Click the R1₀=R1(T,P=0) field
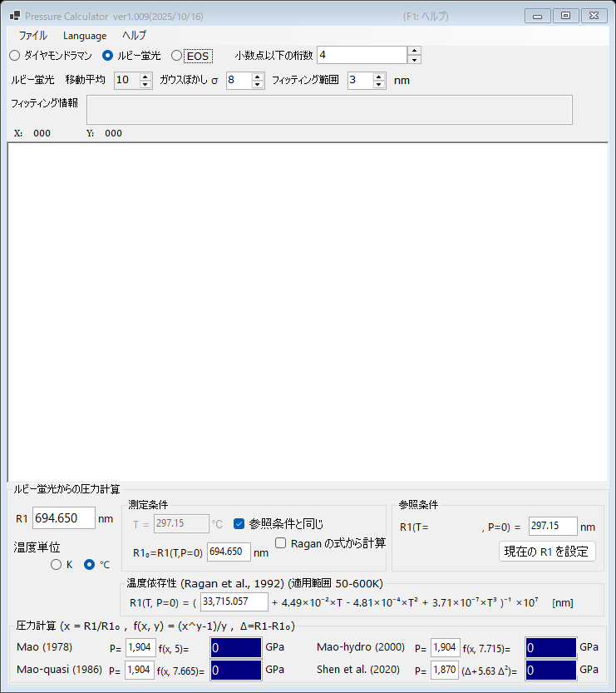The height and width of the screenshot is (693, 616). point(229,552)
